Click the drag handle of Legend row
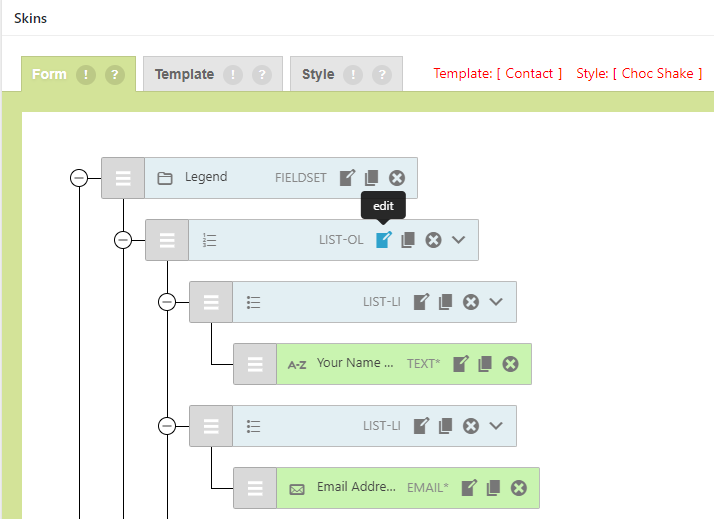This screenshot has width=714, height=519. click(x=123, y=178)
